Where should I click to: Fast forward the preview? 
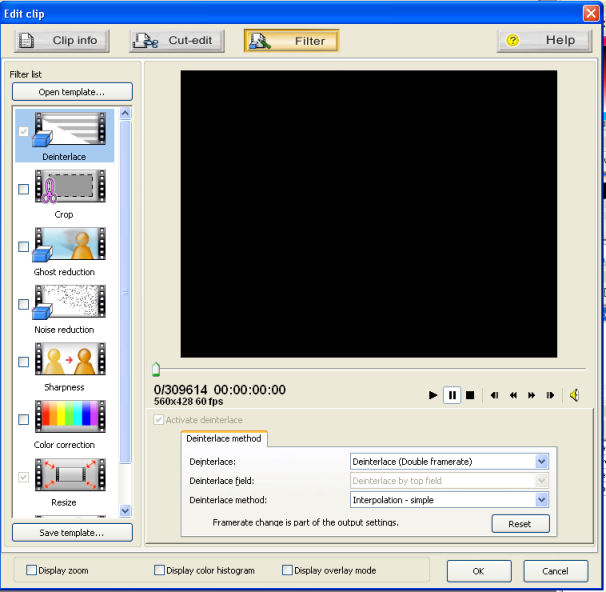531,395
